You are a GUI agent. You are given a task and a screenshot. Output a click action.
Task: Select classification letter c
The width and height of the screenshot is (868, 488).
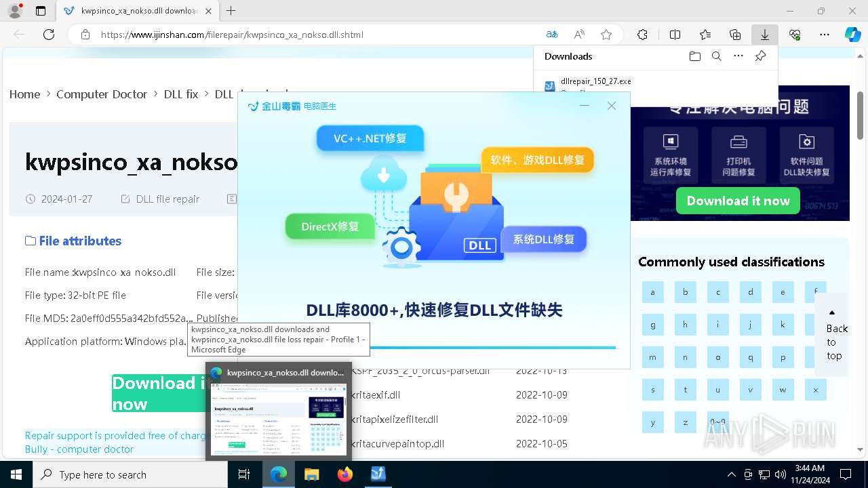coord(717,292)
